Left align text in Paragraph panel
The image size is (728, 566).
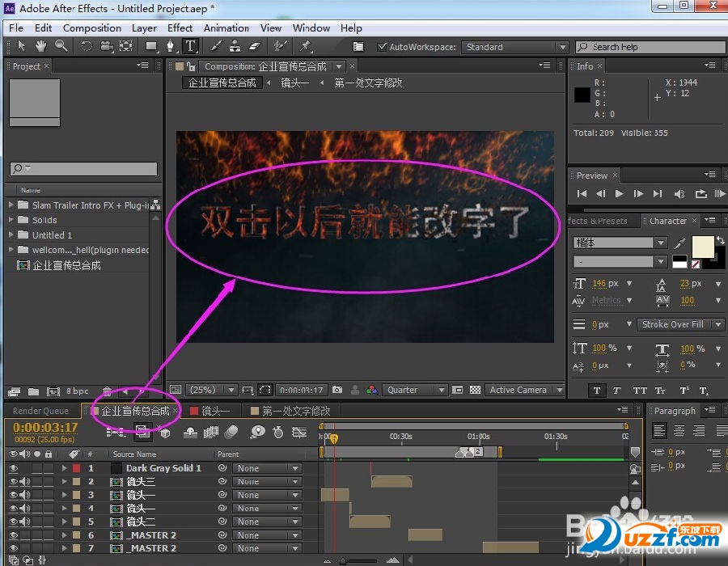658,430
